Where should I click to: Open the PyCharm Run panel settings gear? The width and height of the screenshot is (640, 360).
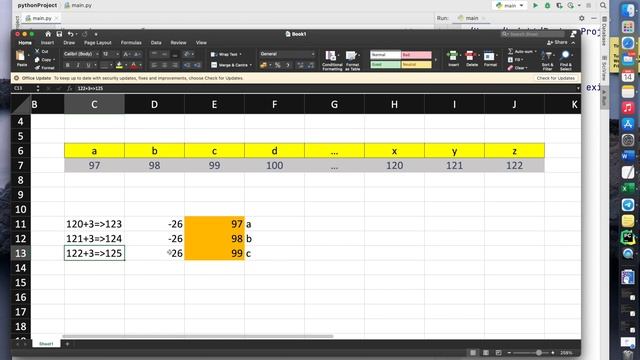click(582, 18)
